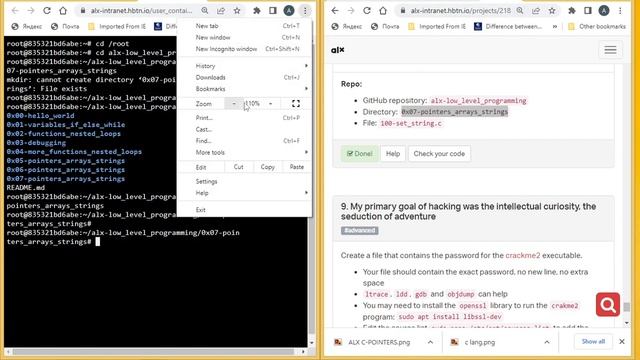
Task: Expand bookmarks overflow chevron in right browser
Action: click(x=555, y=27)
